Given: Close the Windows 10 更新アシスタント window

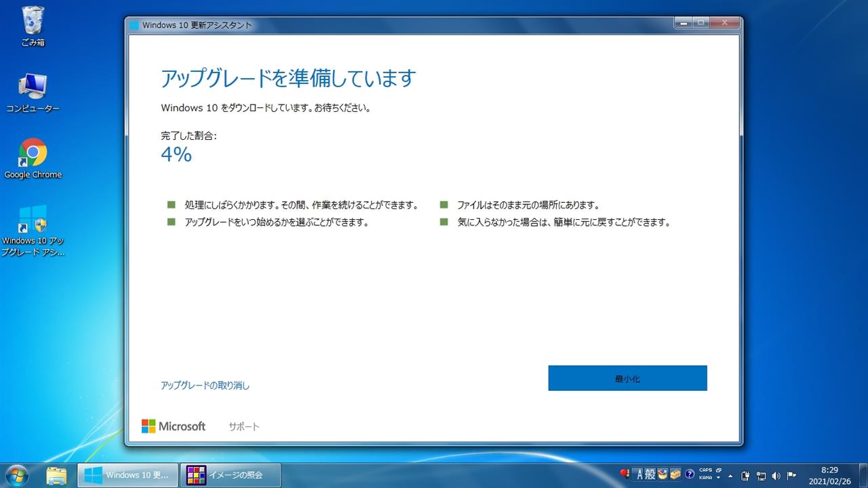Looking at the screenshot, I should point(724,22).
